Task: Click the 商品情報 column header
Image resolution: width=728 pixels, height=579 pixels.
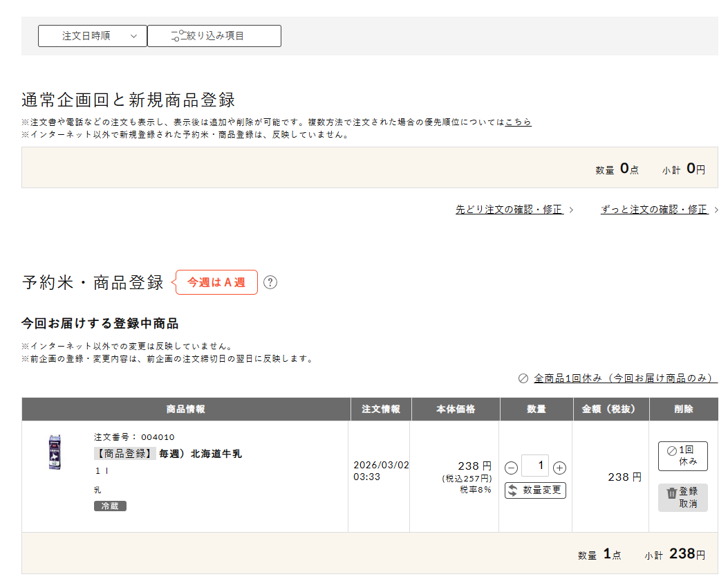Action: point(185,410)
